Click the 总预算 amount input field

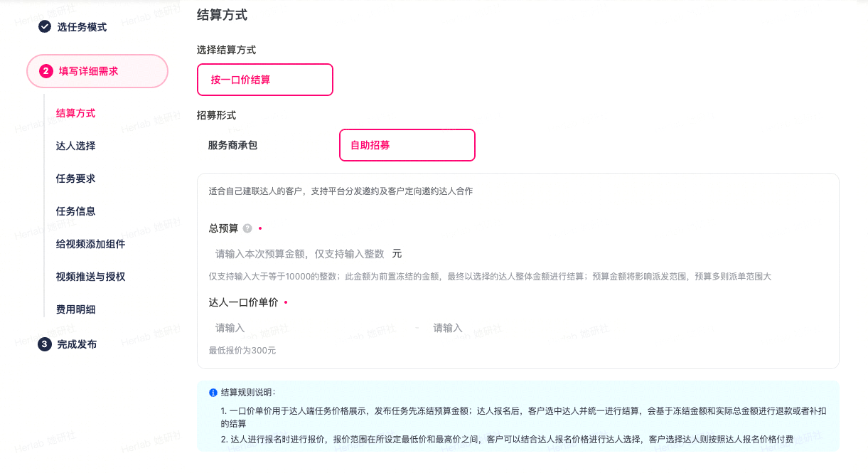tap(299, 254)
